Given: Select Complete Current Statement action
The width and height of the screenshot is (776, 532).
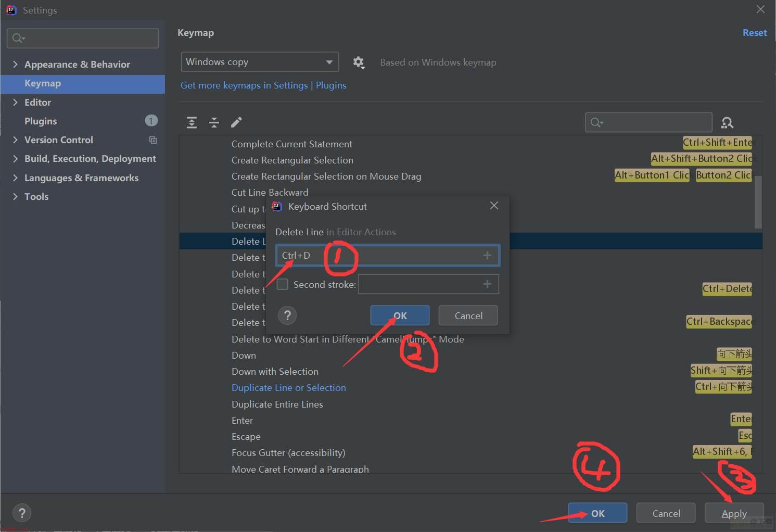Looking at the screenshot, I should 291,144.
